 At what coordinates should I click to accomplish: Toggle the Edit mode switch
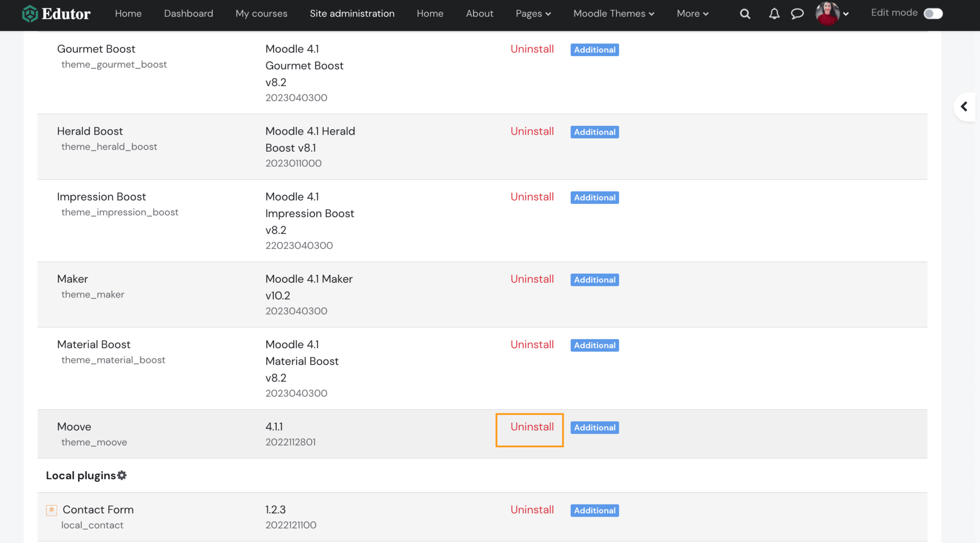pyautogui.click(x=933, y=13)
